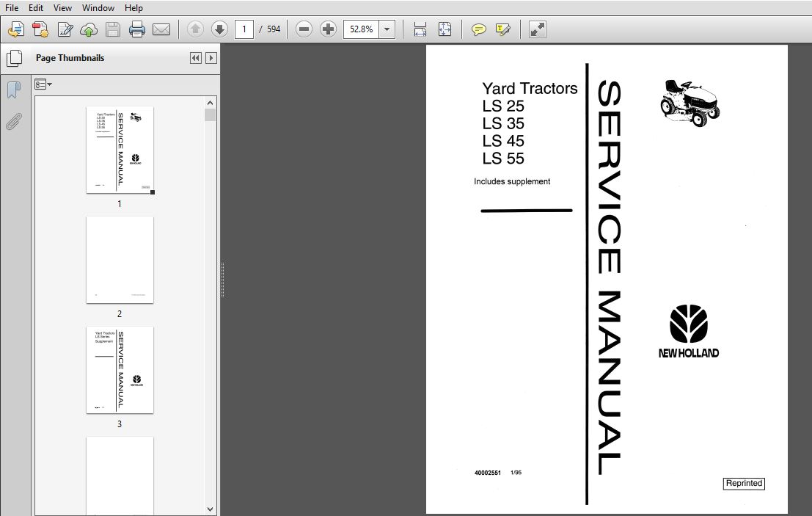Click the New Holland leaf logo
Image resolution: width=812 pixels, height=516 pixels.
coord(689,324)
